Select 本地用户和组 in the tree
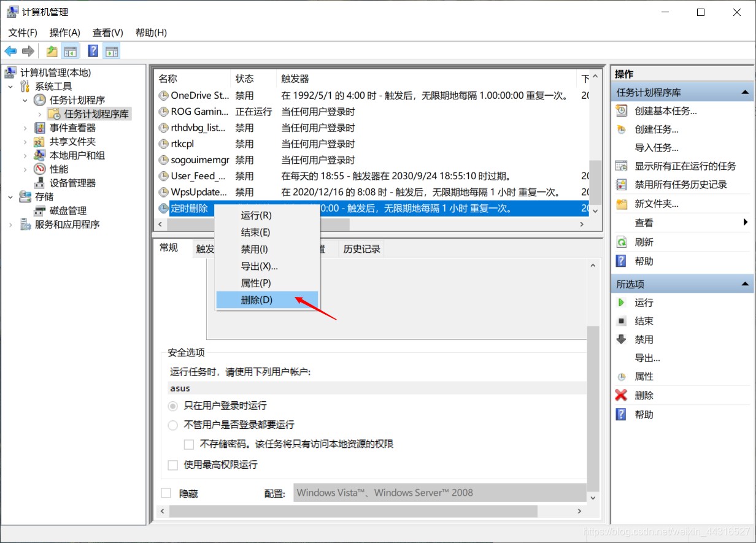756x543 pixels. 77,155
